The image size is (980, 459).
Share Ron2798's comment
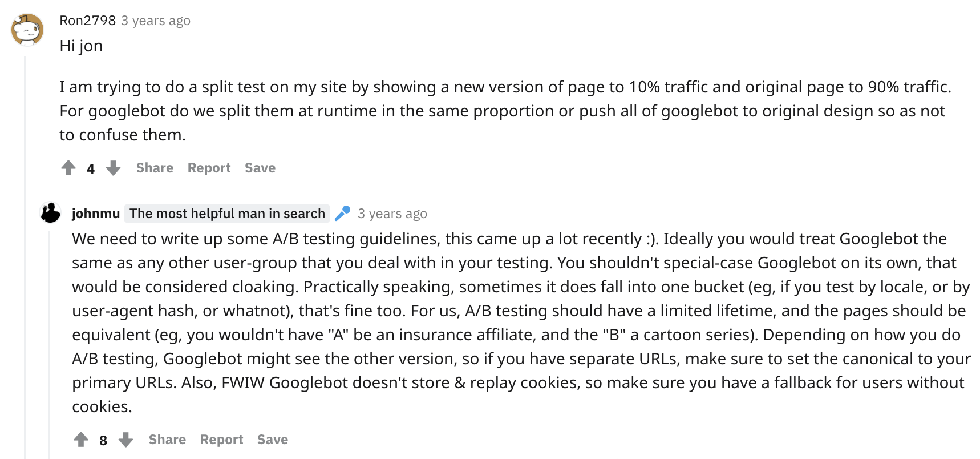[x=155, y=168]
